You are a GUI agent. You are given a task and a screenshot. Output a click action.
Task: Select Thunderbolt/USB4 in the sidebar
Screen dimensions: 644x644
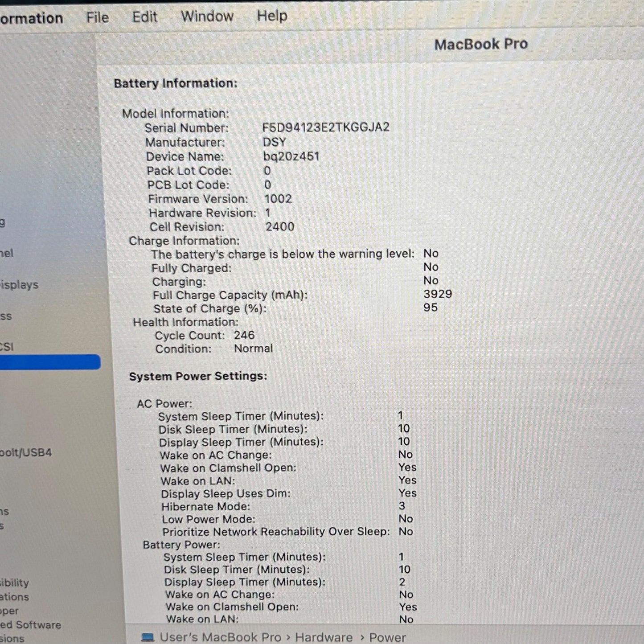[26, 453]
